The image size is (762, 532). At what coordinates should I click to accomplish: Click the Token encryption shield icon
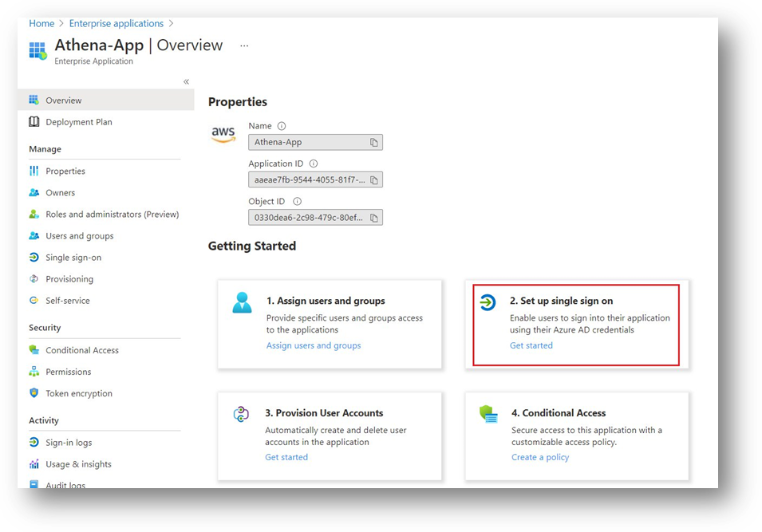(34, 393)
